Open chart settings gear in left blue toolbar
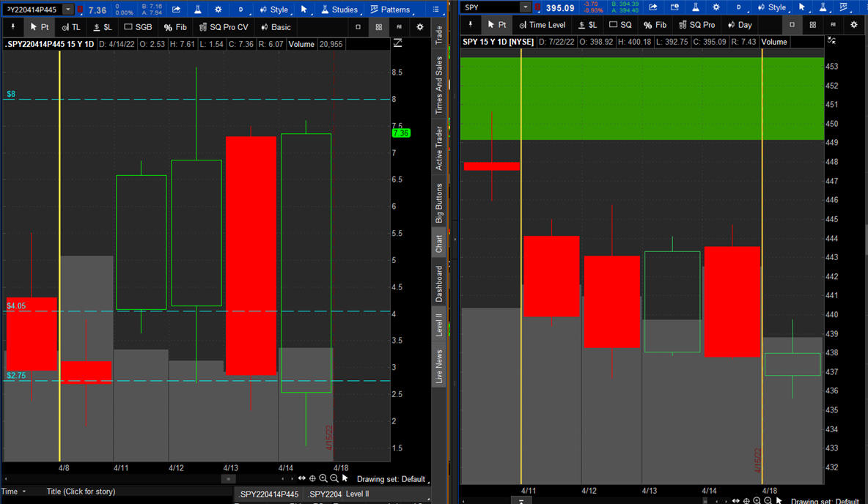The width and height of the screenshot is (868, 504). coord(218,10)
